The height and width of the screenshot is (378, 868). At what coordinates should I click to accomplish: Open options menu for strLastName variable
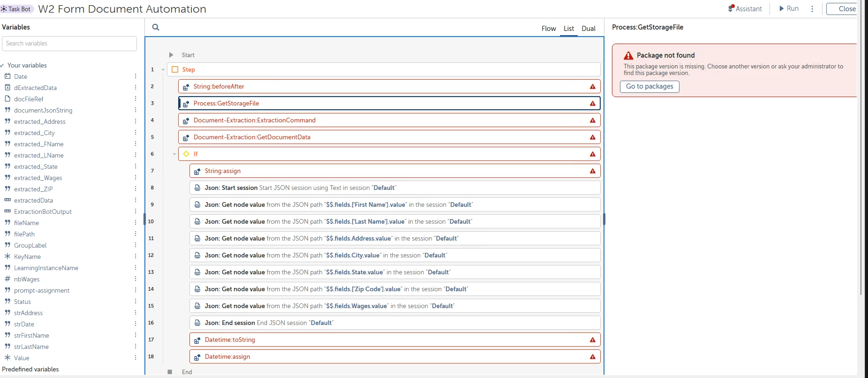(136, 346)
